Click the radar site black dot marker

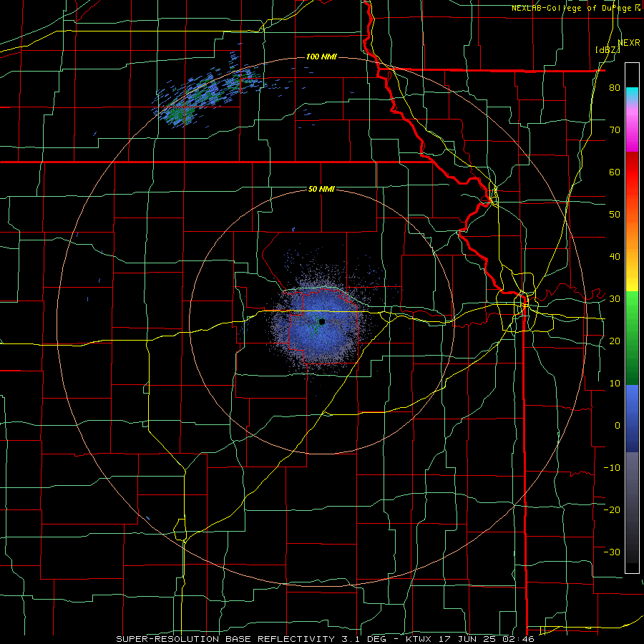pos(322,321)
